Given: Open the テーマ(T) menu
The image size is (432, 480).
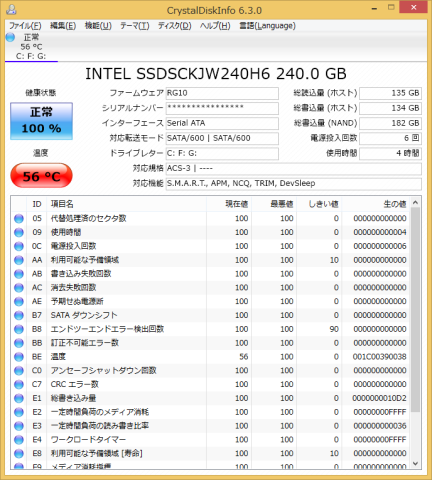Looking at the screenshot, I should (135, 26).
